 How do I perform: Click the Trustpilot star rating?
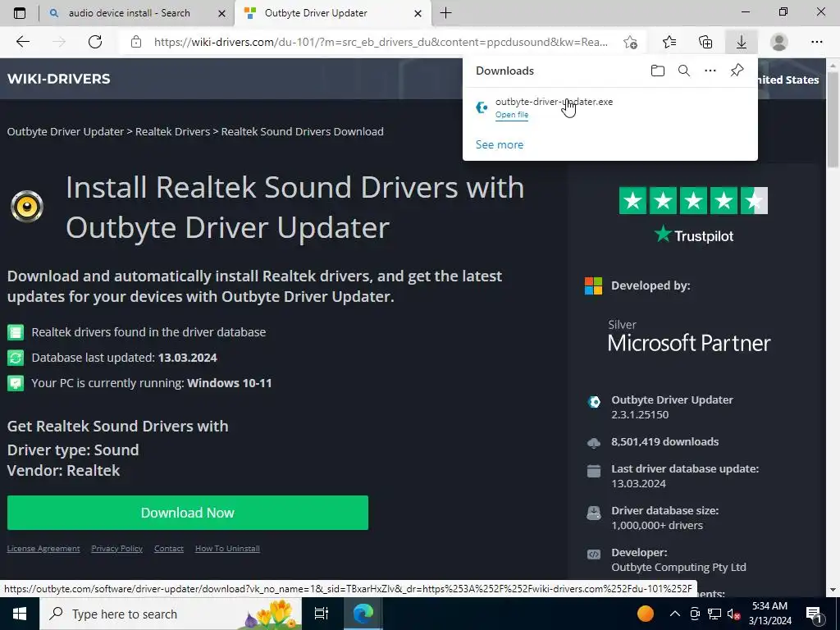pyautogui.click(x=693, y=200)
